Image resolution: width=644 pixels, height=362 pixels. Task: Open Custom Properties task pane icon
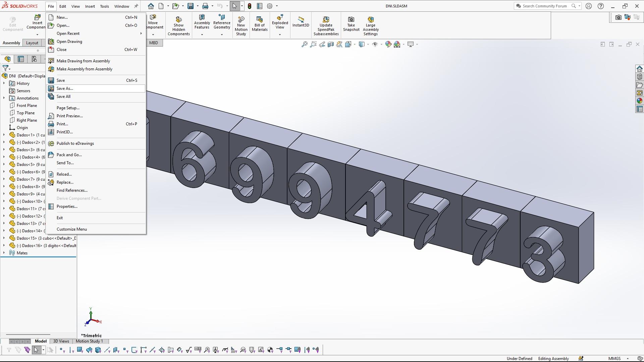click(639, 109)
